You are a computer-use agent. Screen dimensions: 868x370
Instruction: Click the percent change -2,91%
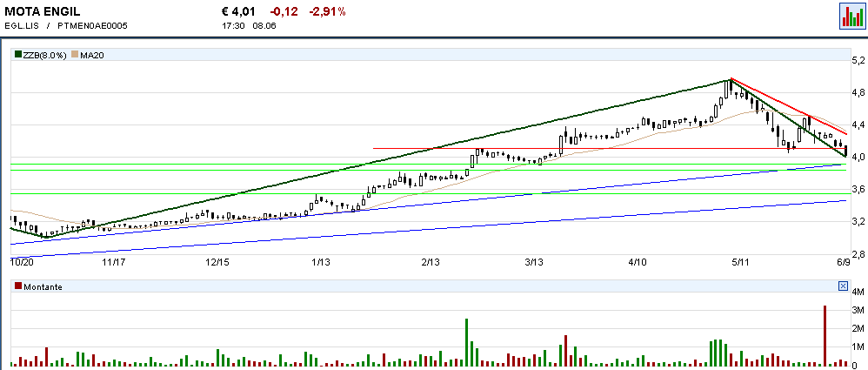[x=327, y=11]
